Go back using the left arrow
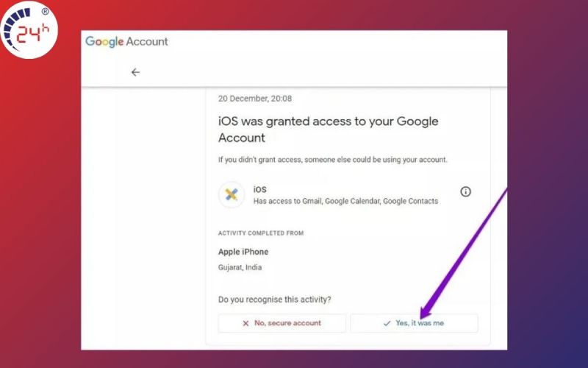 click(135, 72)
